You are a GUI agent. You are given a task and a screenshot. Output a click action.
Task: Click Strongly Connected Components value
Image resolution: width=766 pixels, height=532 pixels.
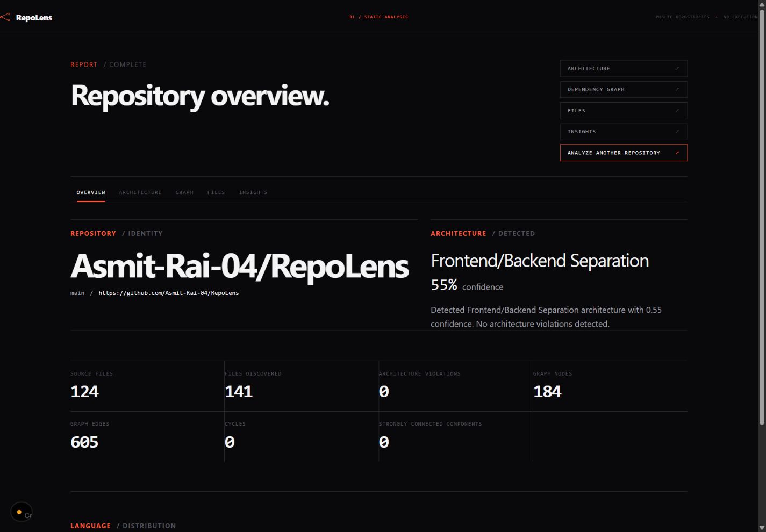coord(384,442)
